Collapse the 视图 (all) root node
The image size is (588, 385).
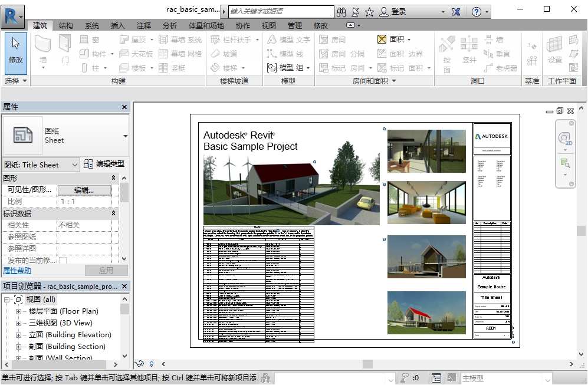(6, 300)
